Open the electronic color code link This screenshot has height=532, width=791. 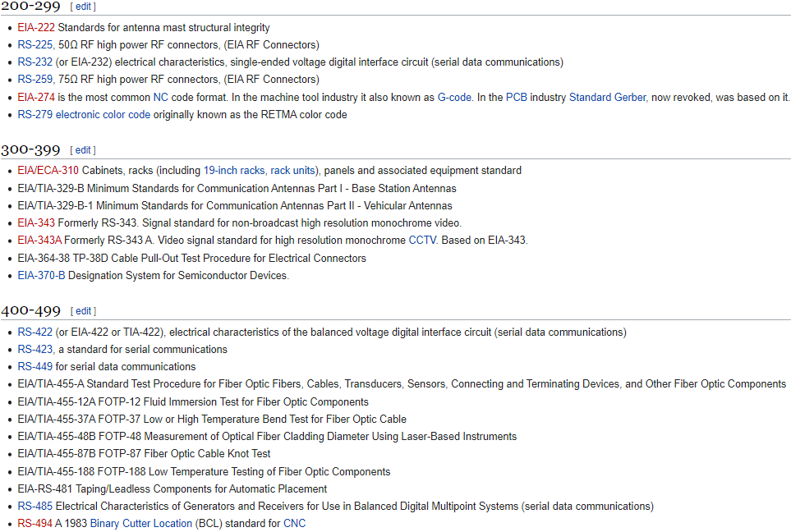click(103, 115)
